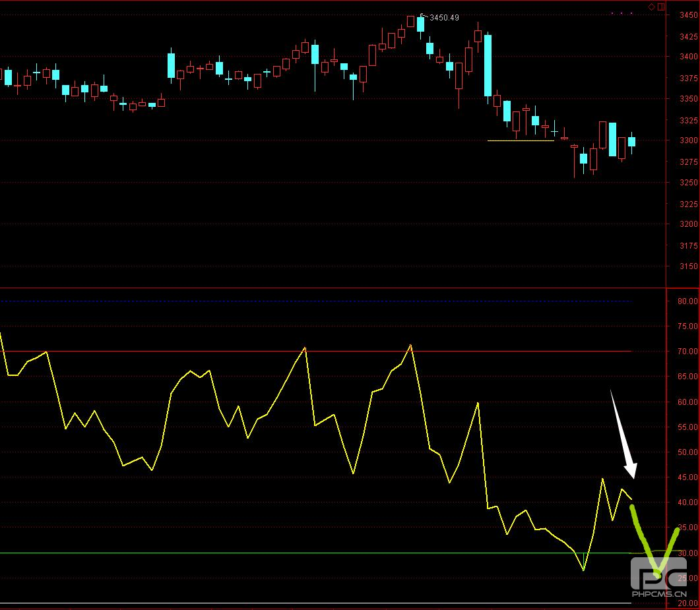Click the 3425 price axis label
Viewport: 700px width, 610px height.
point(688,36)
